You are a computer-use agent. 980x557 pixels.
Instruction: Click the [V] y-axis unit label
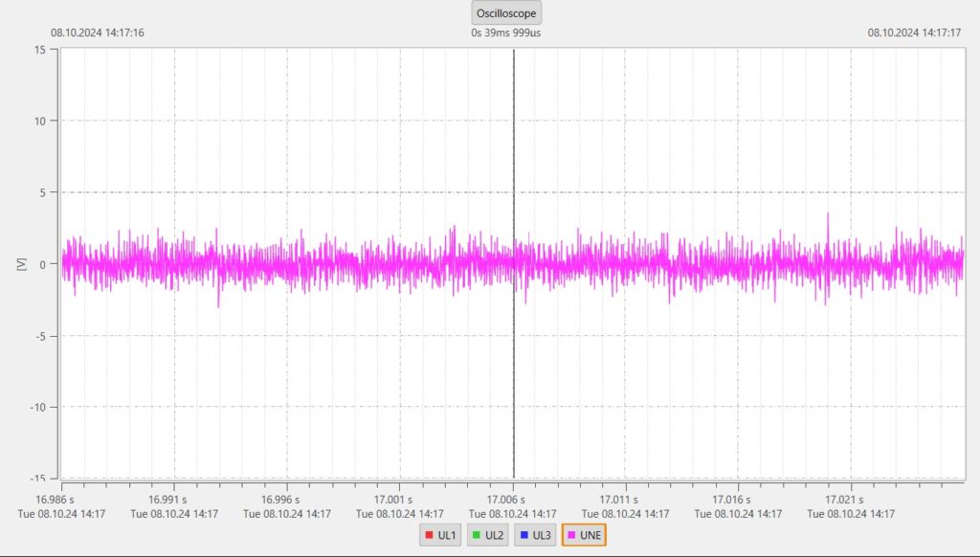coord(21,263)
